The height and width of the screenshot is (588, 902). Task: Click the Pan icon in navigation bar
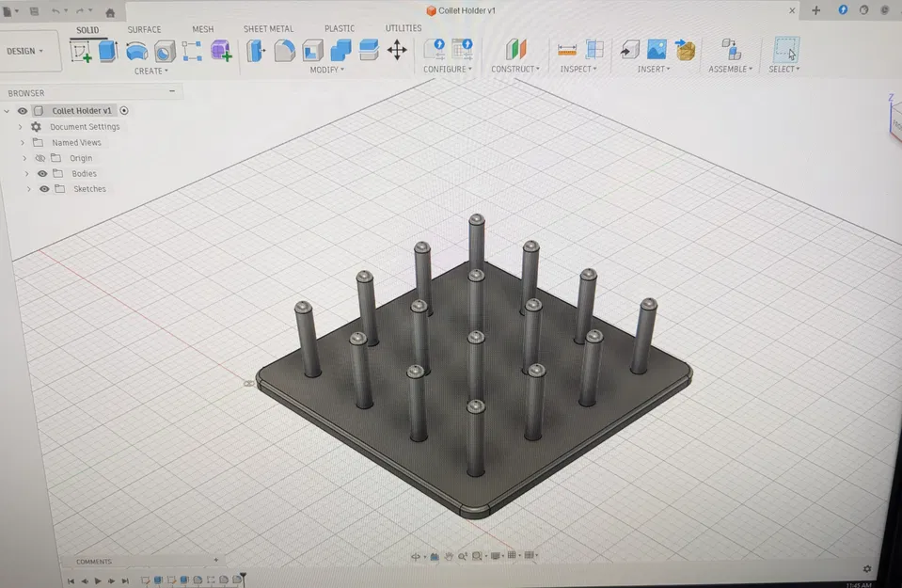click(x=450, y=556)
